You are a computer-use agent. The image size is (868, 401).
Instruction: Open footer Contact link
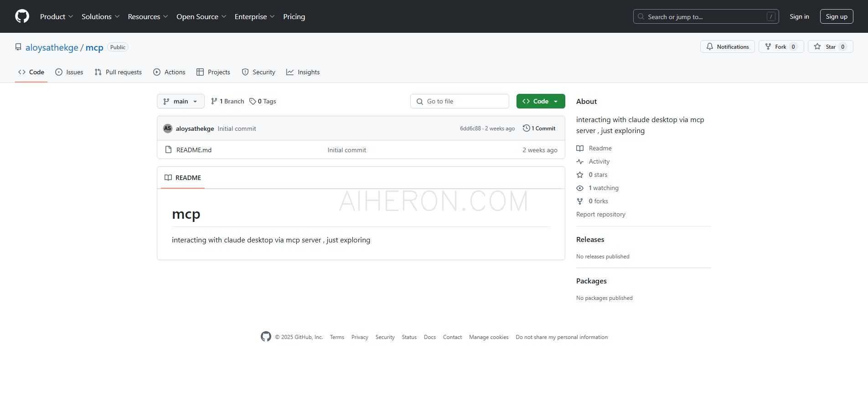pos(452,337)
